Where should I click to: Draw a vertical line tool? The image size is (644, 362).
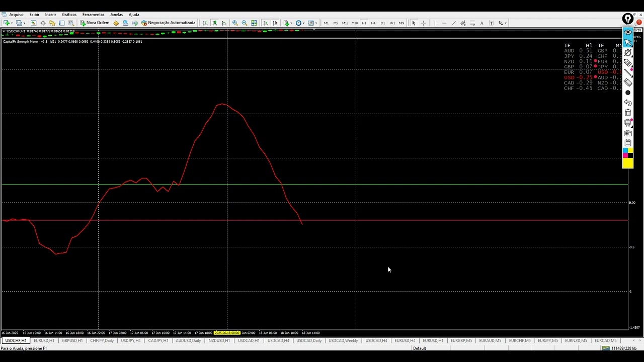[435, 23]
